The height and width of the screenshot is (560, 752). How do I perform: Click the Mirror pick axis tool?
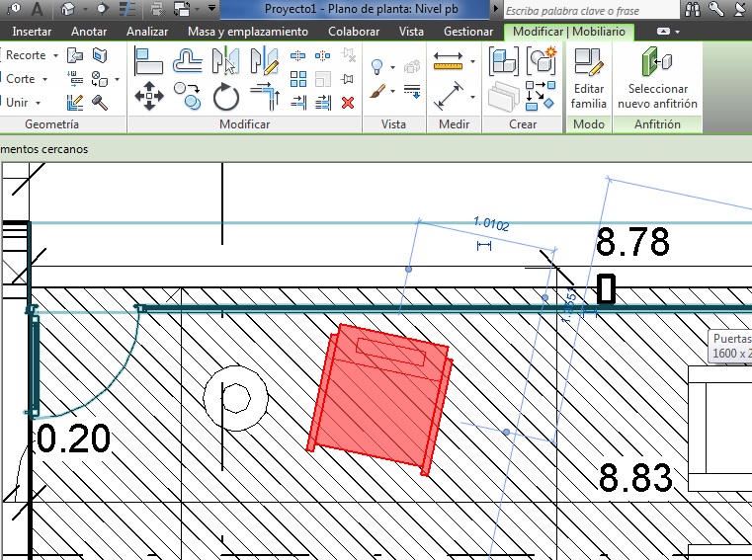[x=226, y=61]
